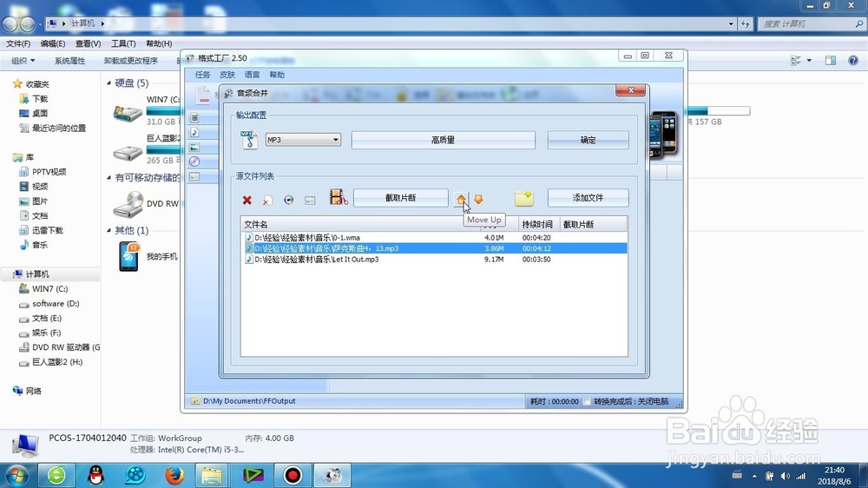Select 网络 in Explorer sidebar

click(33, 391)
